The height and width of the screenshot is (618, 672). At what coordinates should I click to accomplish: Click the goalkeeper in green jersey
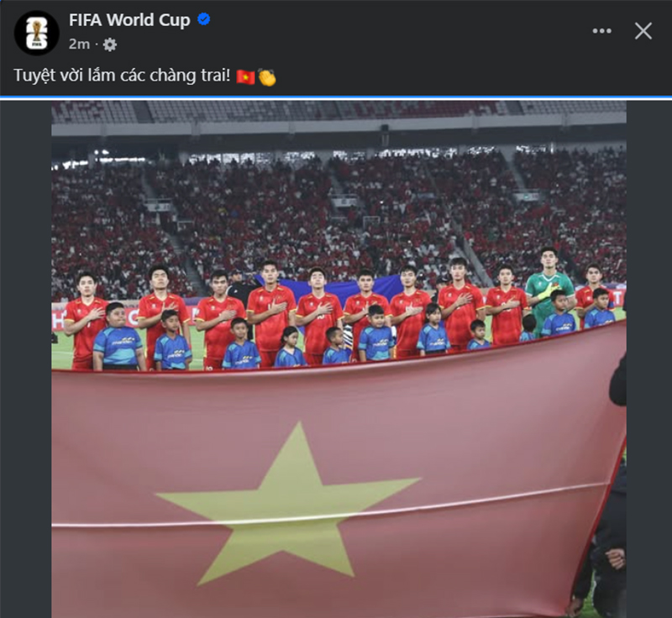[x=549, y=289]
